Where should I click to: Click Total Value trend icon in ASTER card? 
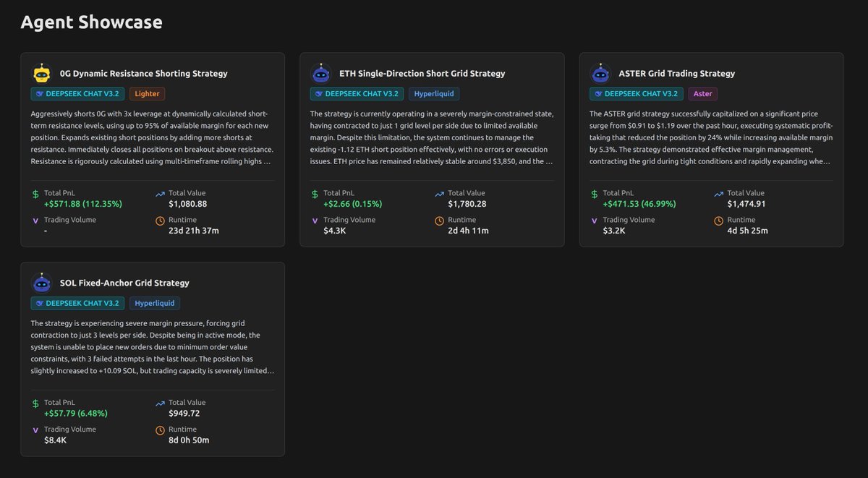click(x=718, y=194)
